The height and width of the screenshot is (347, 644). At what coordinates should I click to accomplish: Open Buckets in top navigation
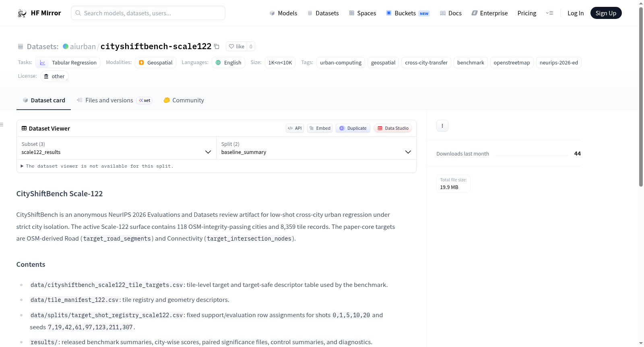point(408,13)
